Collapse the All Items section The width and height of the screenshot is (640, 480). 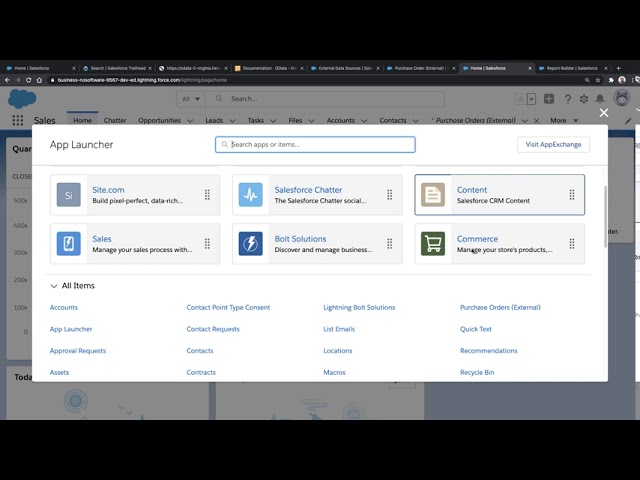(x=53, y=286)
